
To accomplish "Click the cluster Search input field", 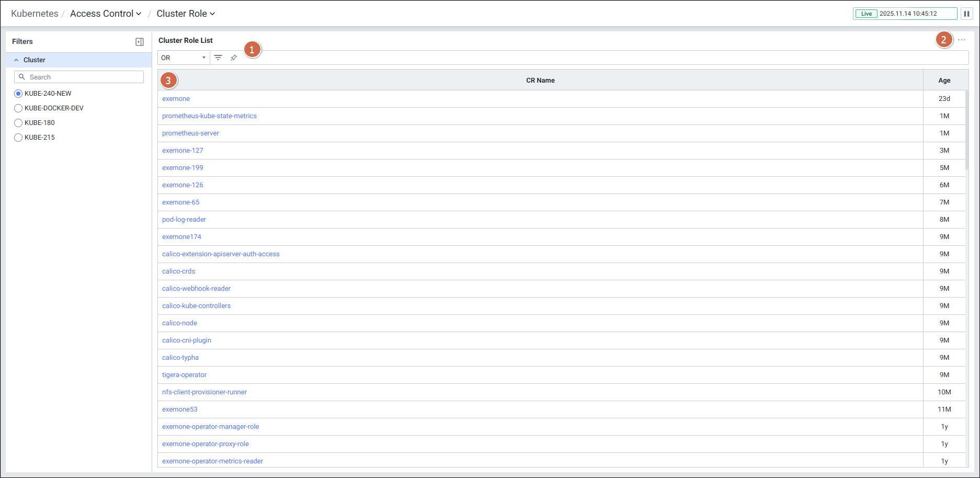I will click(85, 77).
